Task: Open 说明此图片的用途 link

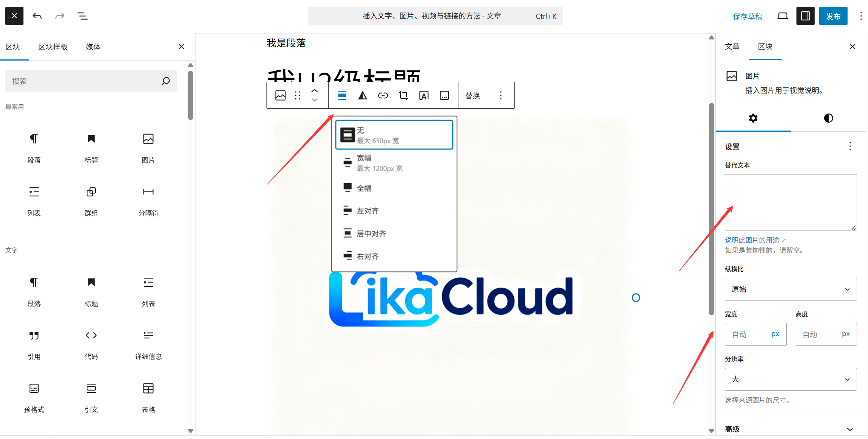Action: (752, 240)
